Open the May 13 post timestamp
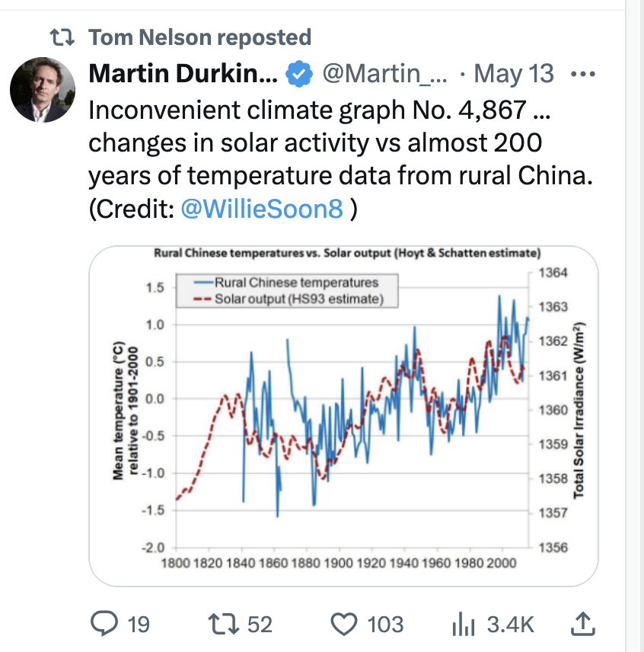The height and width of the screenshot is (652, 644). pyautogui.click(x=514, y=74)
